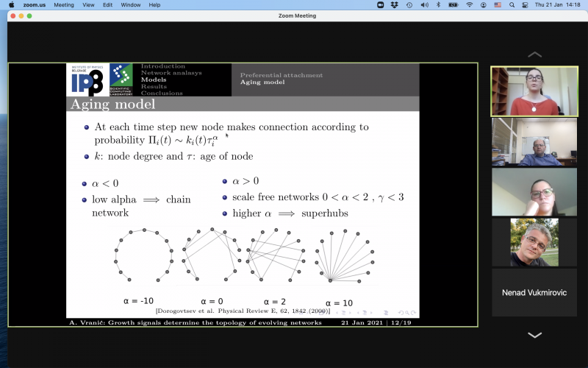The height and width of the screenshot is (368, 588).
Task: Click the network diagram labeled α = 2
Action: point(275,255)
